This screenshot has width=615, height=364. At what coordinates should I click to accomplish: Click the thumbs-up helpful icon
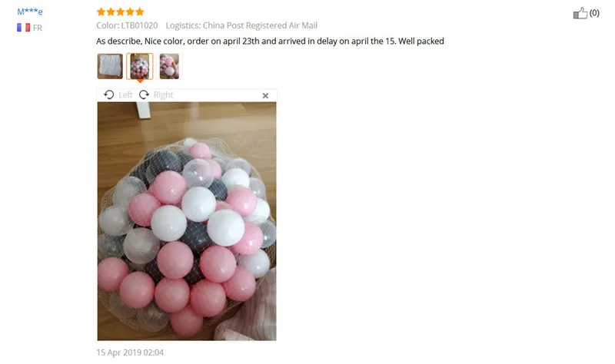point(580,13)
